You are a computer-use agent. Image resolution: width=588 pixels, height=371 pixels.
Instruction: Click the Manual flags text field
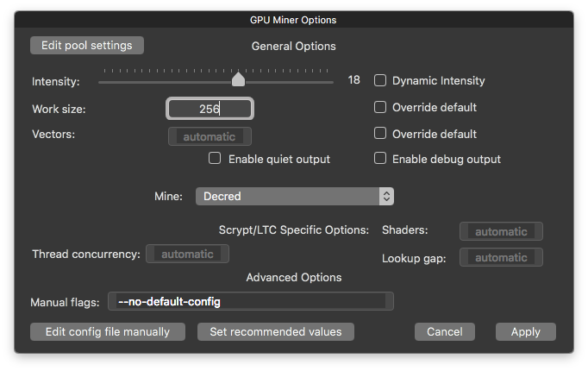click(251, 301)
